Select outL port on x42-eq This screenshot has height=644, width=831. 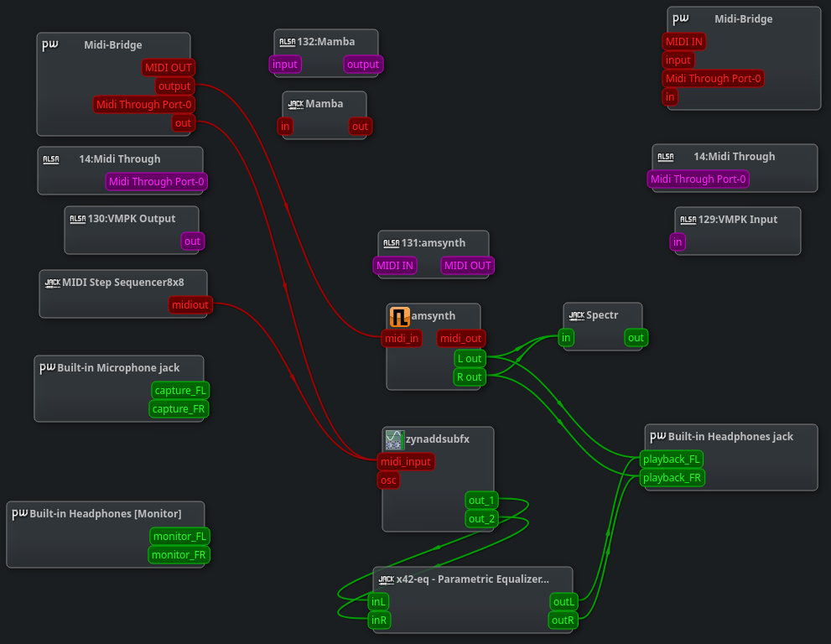click(x=564, y=602)
